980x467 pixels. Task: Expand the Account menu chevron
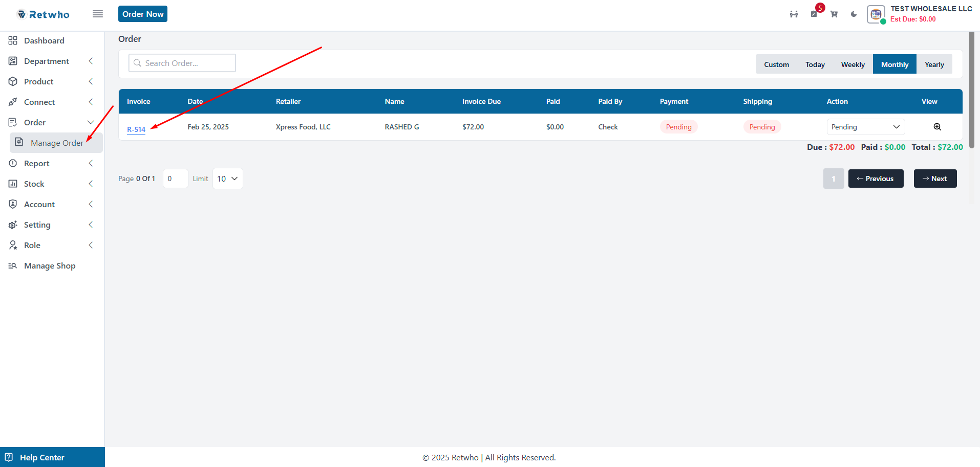91,204
